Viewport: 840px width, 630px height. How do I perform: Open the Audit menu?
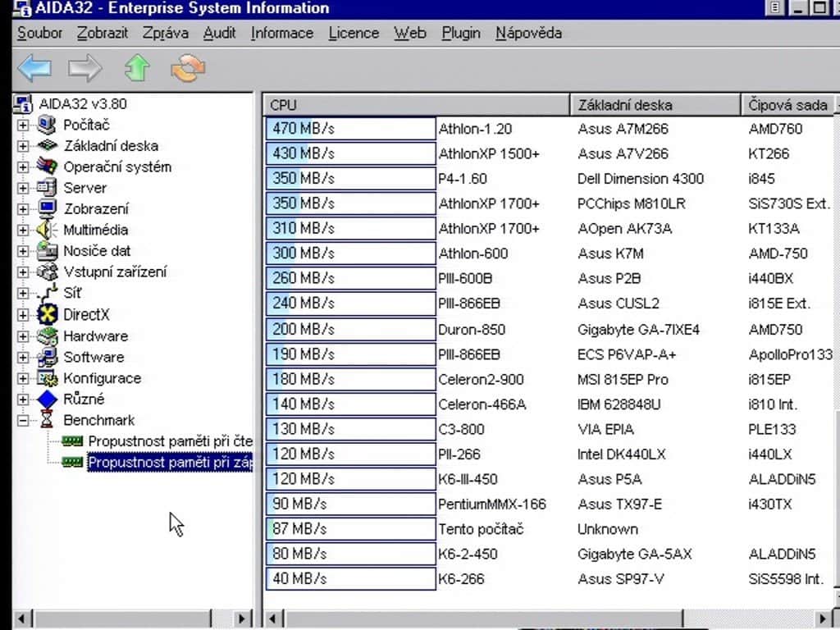coord(220,33)
